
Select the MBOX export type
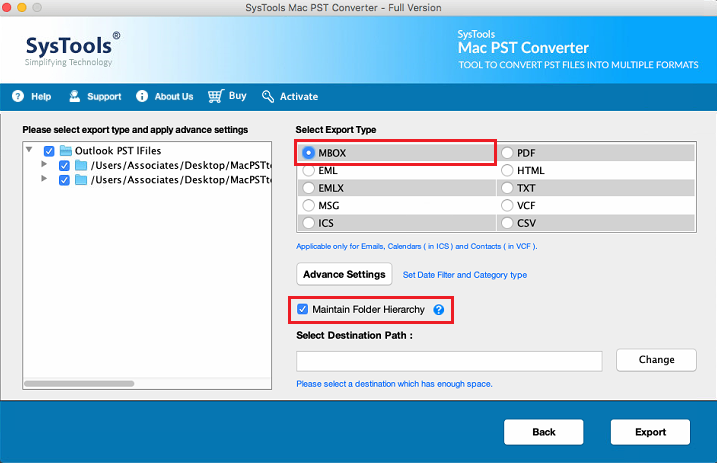click(x=309, y=153)
